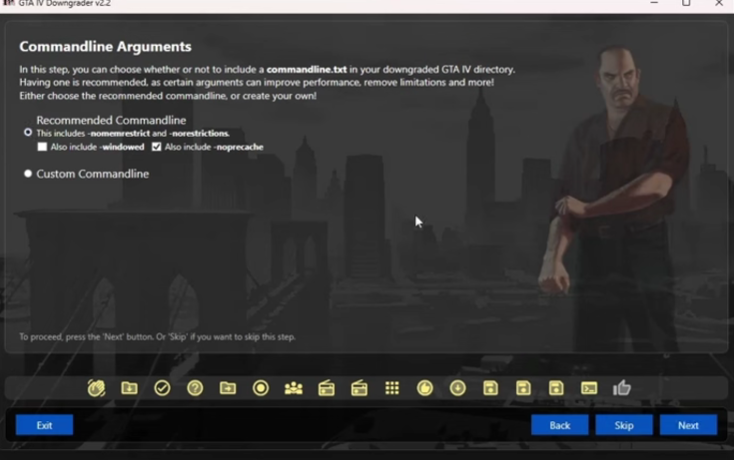Click the radio icon beside the people icon
This screenshot has width=734, height=460.
tap(326, 388)
